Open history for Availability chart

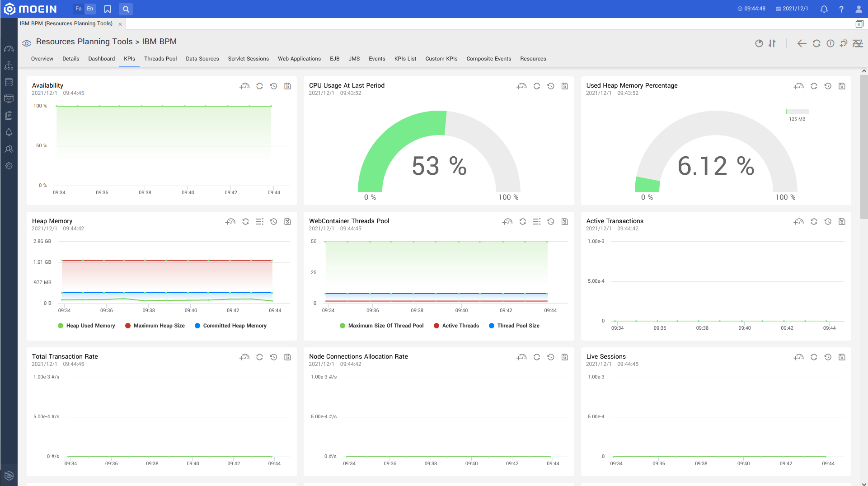coord(273,86)
